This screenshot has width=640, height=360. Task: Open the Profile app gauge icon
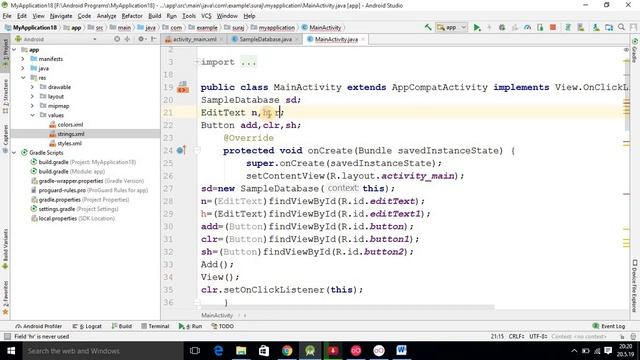click(x=527, y=27)
